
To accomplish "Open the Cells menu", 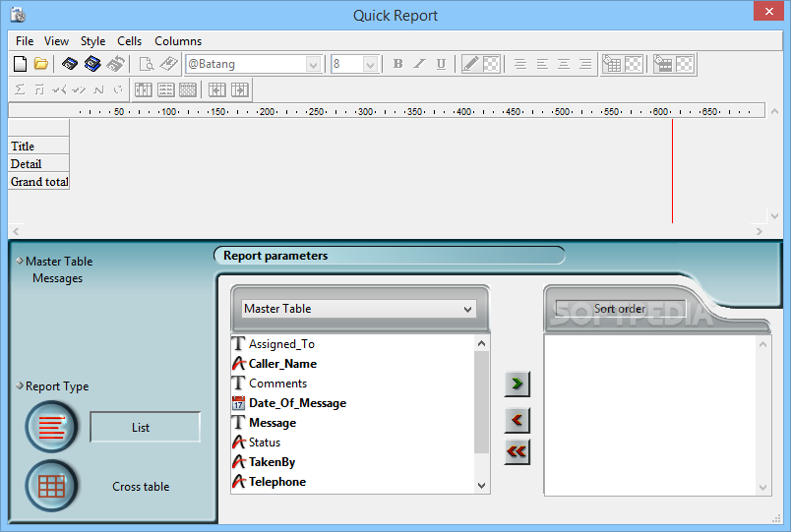I will 129,41.
